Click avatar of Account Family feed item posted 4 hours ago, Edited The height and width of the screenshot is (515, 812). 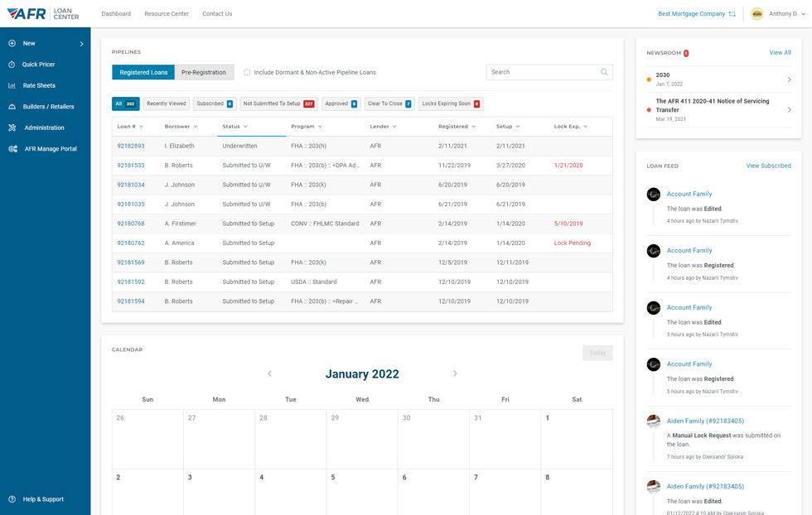tap(654, 195)
